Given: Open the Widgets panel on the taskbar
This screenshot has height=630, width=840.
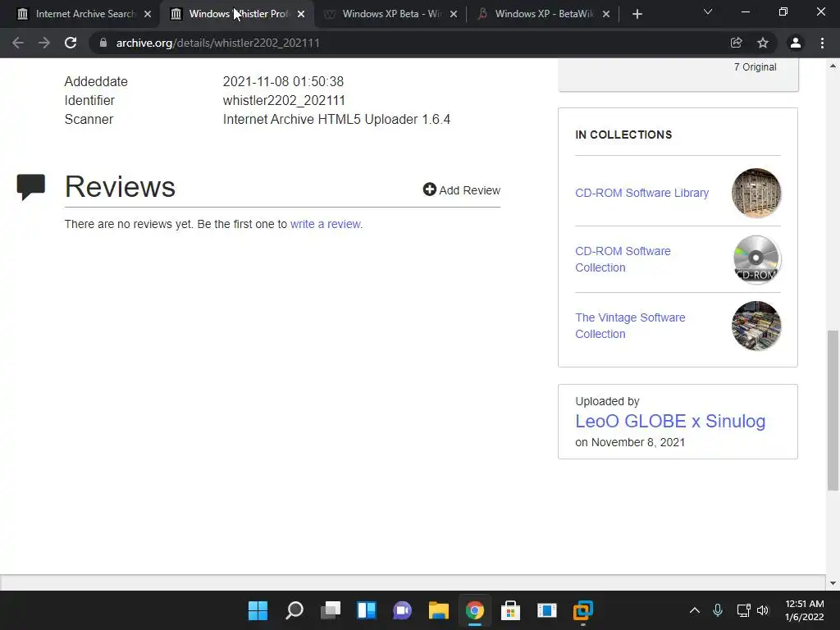Looking at the screenshot, I should click(x=367, y=610).
